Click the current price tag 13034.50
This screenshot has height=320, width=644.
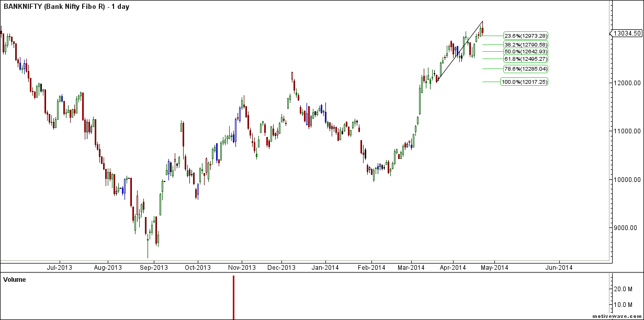[627, 33]
